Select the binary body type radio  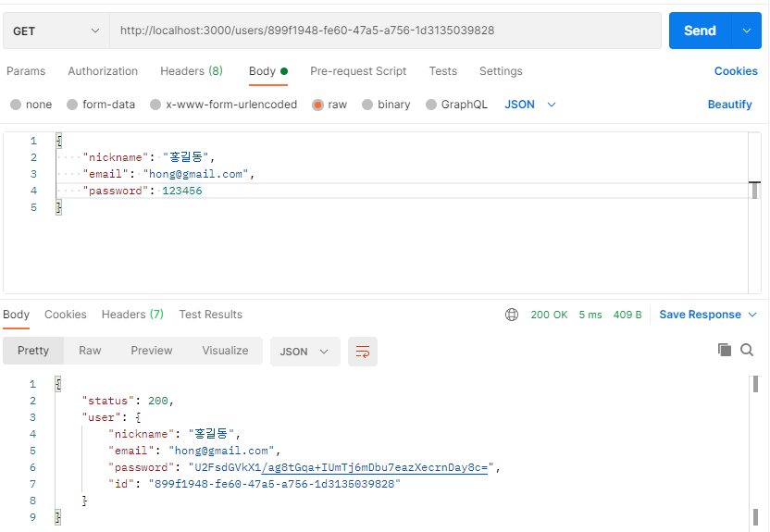367,105
